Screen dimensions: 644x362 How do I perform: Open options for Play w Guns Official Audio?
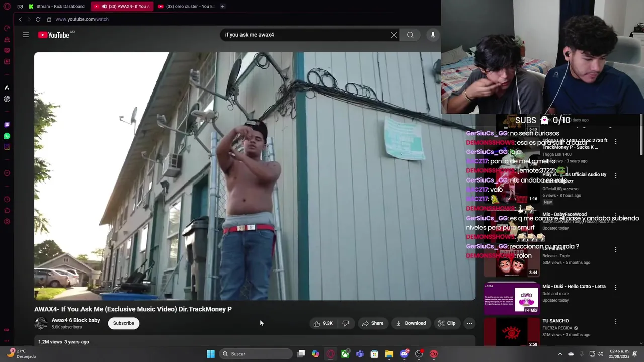point(616,176)
